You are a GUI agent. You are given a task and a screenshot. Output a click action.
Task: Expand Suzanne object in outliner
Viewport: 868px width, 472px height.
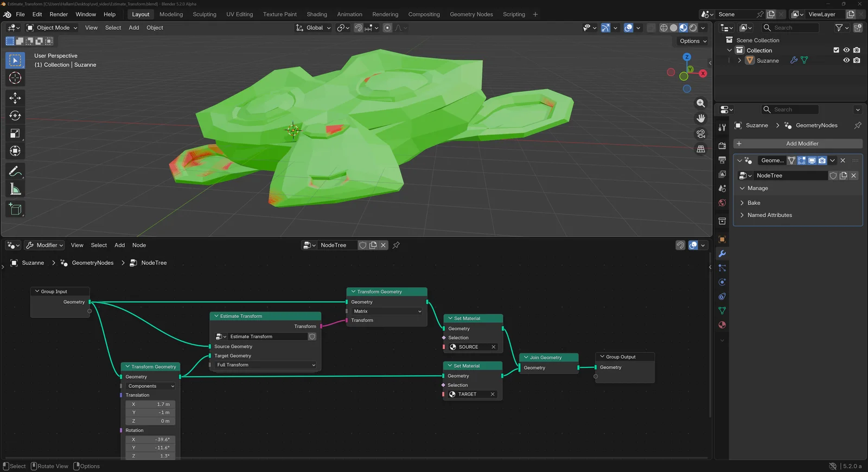(x=739, y=60)
